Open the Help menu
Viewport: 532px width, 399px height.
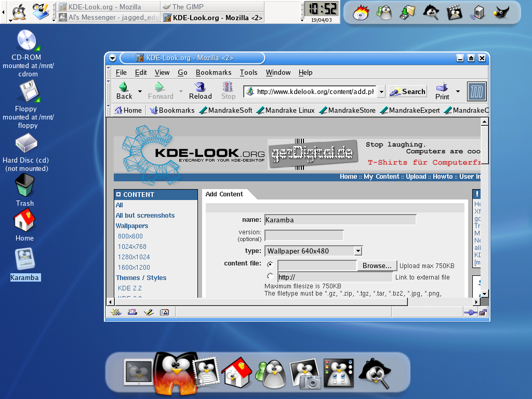point(305,73)
